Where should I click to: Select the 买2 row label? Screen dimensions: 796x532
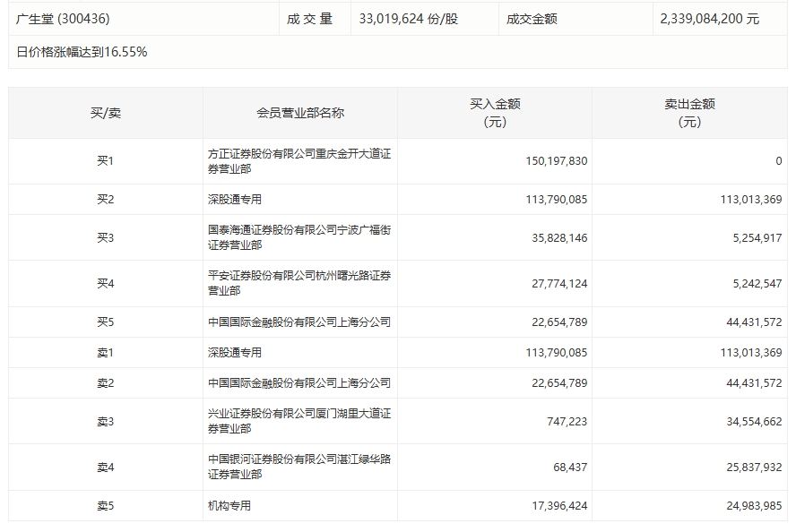click(106, 200)
